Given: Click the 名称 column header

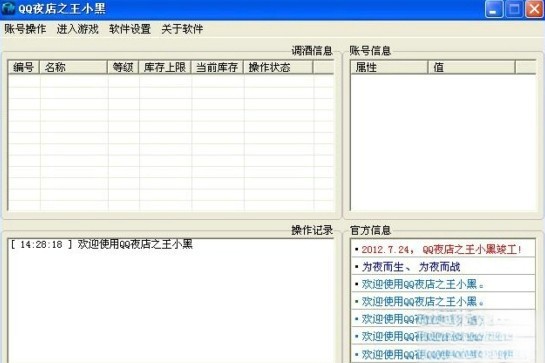Looking at the screenshot, I should [73, 67].
